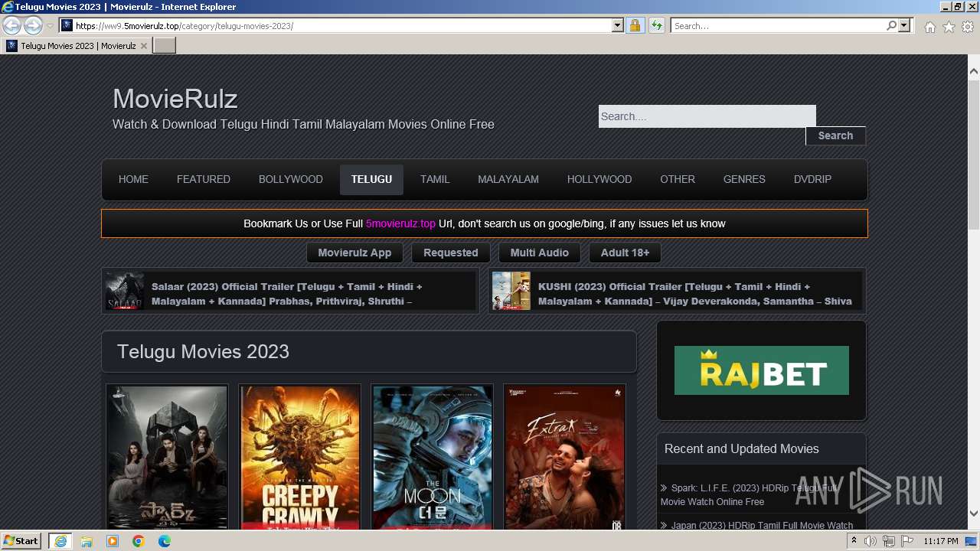
Task: Open the Spark movie poster
Action: click(x=167, y=458)
